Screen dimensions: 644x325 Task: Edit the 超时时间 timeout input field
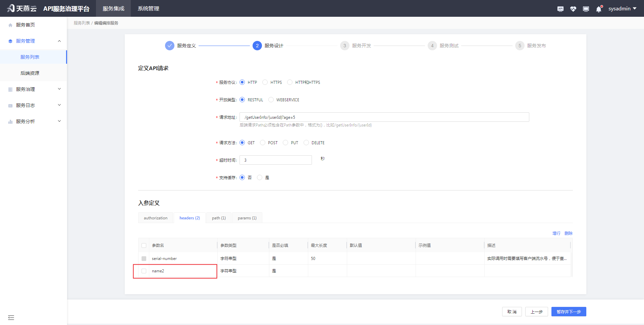coord(275,160)
